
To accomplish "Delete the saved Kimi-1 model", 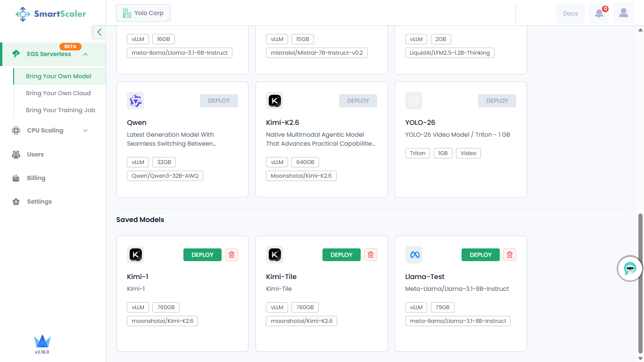I will click(231, 255).
